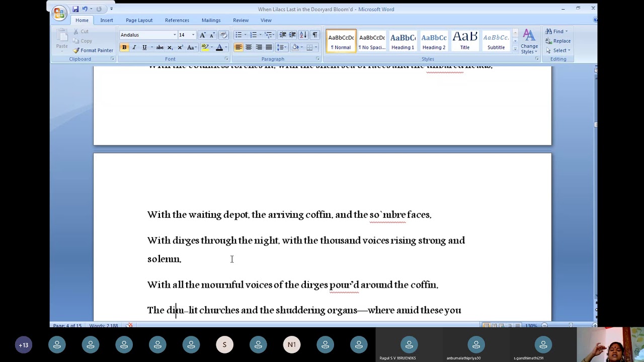Viewport: 644px width, 362px height.
Task: Open multilevel list dropdown
Action: tap(270, 35)
